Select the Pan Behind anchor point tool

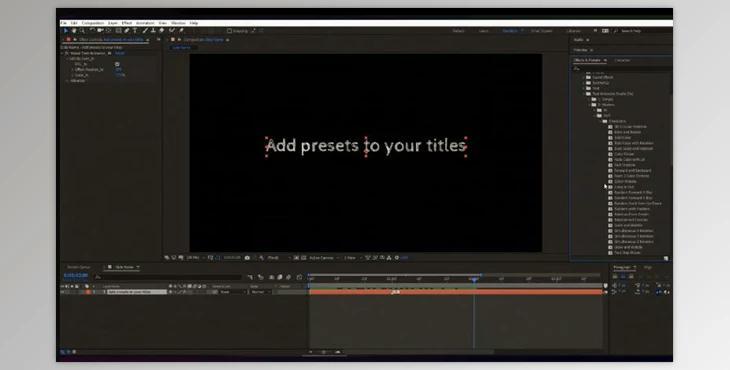pyautogui.click(x=108, y=31)
